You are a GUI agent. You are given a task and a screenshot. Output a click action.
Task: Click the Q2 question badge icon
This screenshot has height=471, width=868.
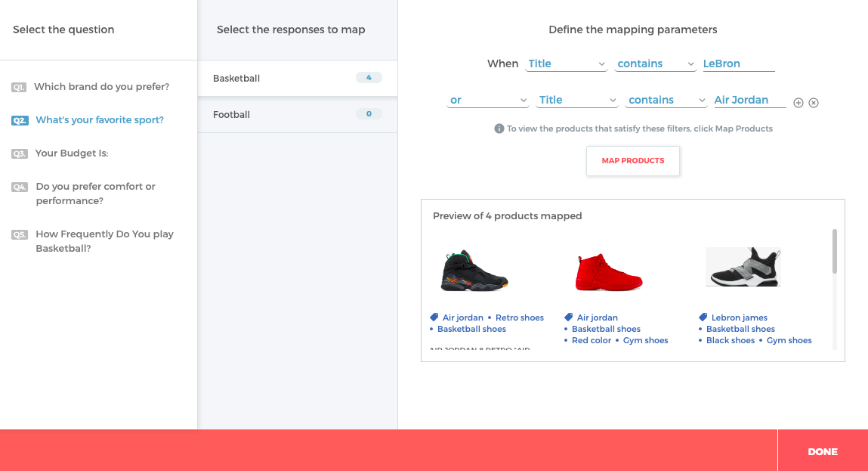click(x=20, y=120)
